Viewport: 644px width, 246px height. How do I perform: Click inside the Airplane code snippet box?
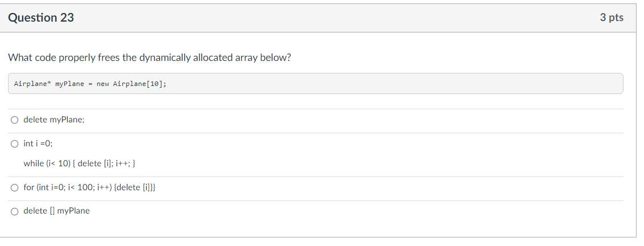[x=315, y=84]
